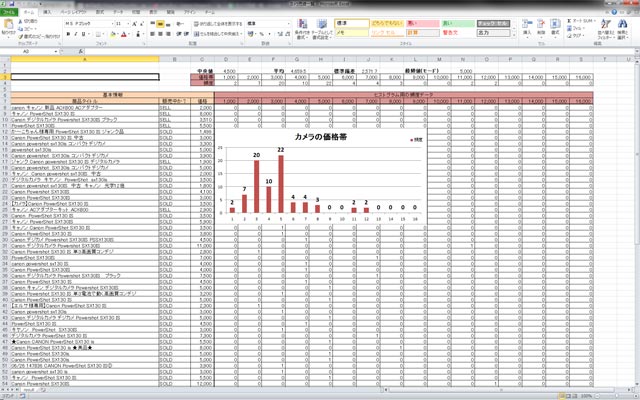Image resolution: width=640 pixels, height=400 pixels.
Task: Click the Cut (切り取り) scissors icon
Action: (x=20, y=21)
